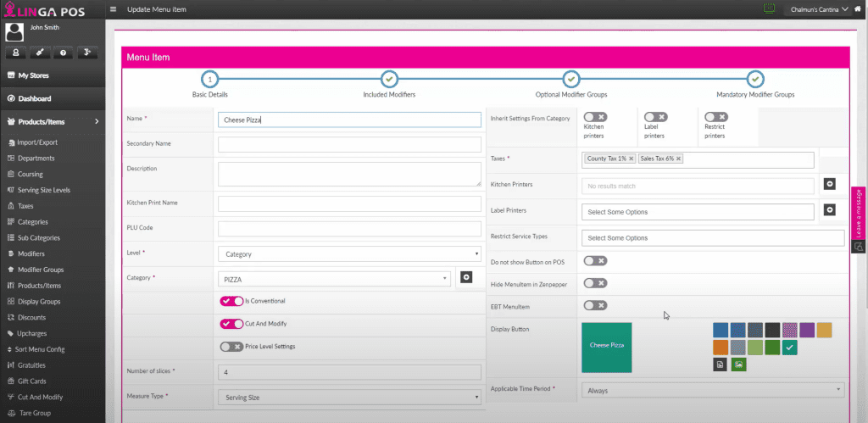Screen dimensions: 868x423
Task: Go to the Optional Modifier Groups step
Action: click(571, 80)
